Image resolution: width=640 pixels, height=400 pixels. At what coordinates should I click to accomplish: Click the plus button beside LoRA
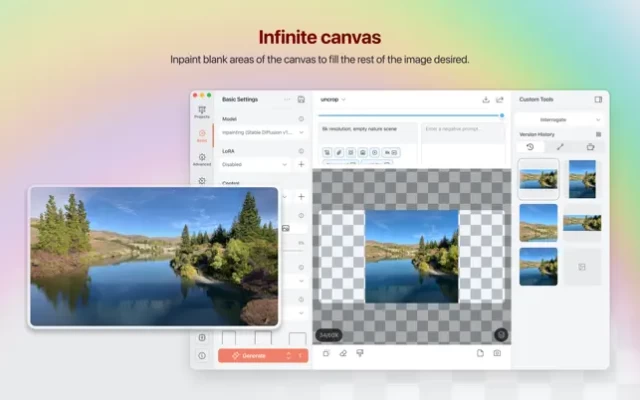(301, 164)
